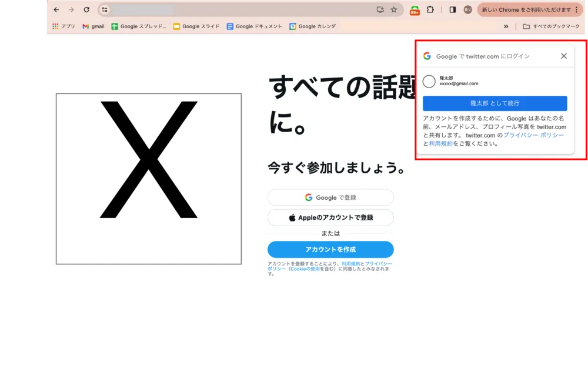This screenshot has height=369, width=588.
Task: Open the gmail bookmark
Action: click(93, 26)
